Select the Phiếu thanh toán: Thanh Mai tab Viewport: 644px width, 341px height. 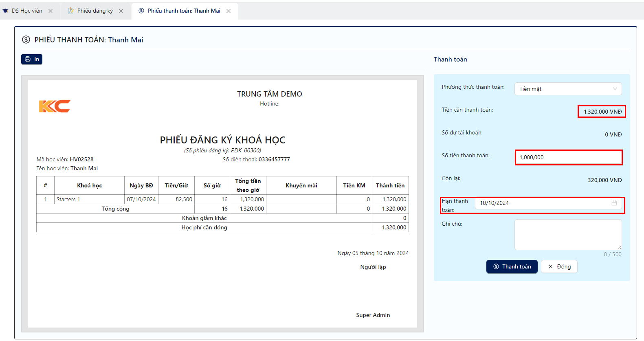[184, 11]
